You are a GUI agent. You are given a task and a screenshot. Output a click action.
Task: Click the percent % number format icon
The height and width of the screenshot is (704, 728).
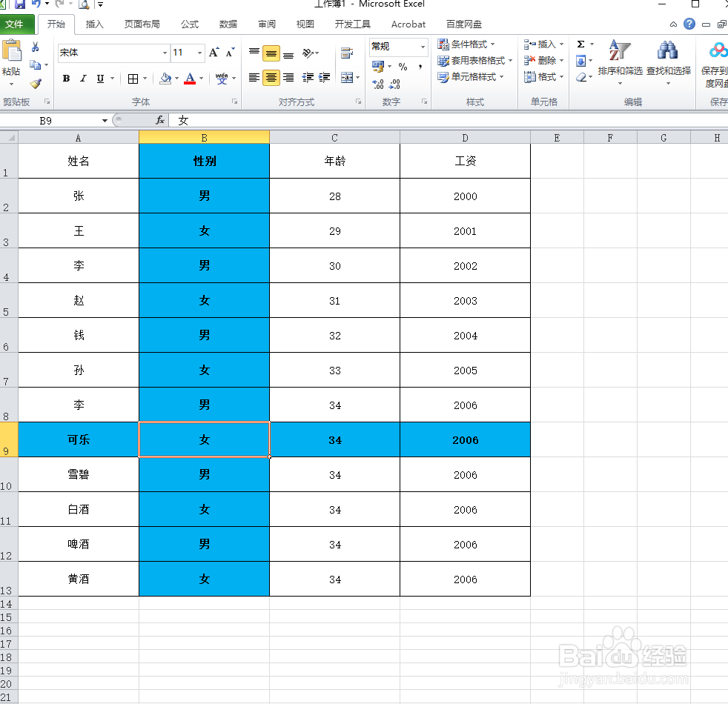pyautogui.click(x=403, y=66)
